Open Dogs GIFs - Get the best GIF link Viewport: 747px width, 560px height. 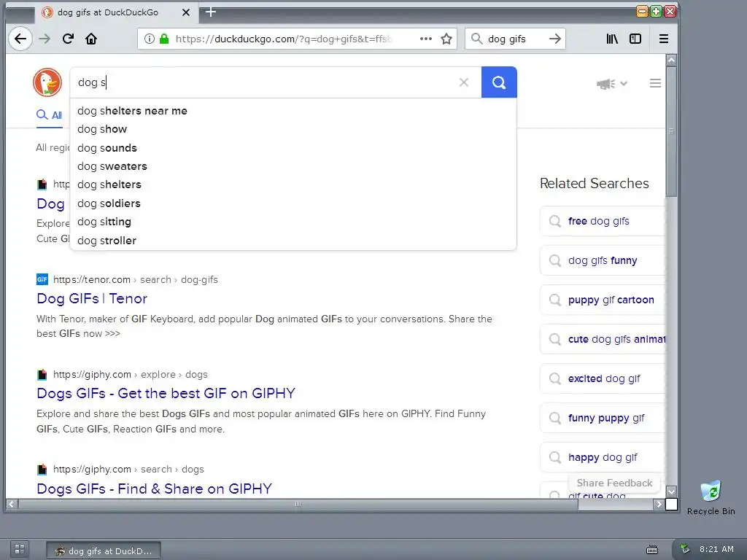[166, 393]
